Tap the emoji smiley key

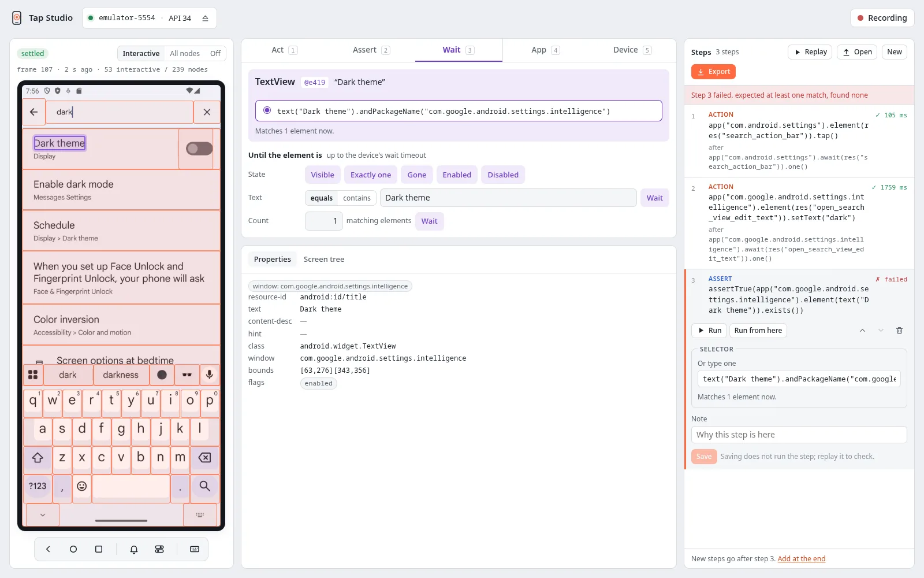82,486
